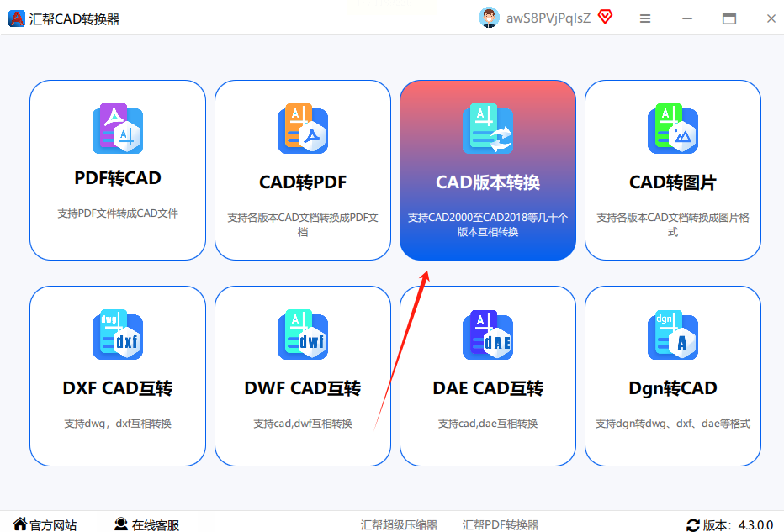Open the Dgn转CAD title

[672, 388]
